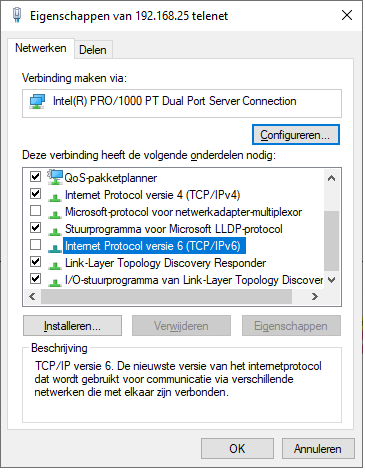This screenshot has width=365, height=472.
Task: Click the IPv4 protocol network icon
Action: pyautogui.click(x=55, y=198)
